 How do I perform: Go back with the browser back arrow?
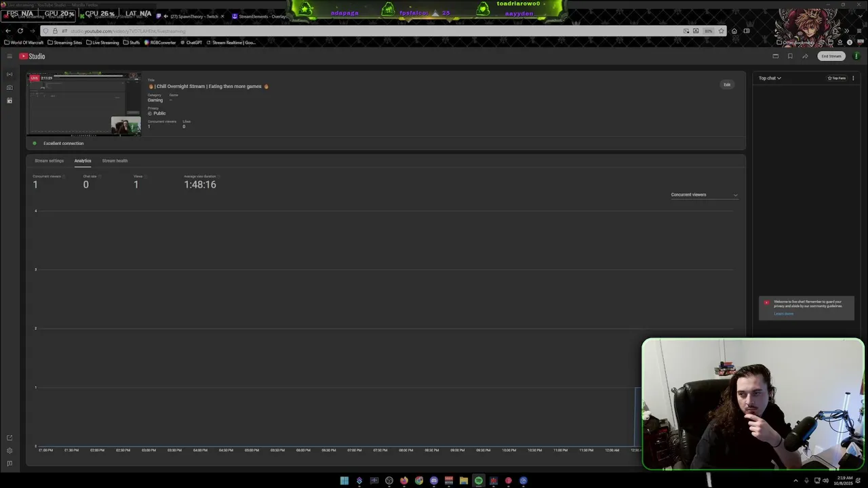click(8, 30)
